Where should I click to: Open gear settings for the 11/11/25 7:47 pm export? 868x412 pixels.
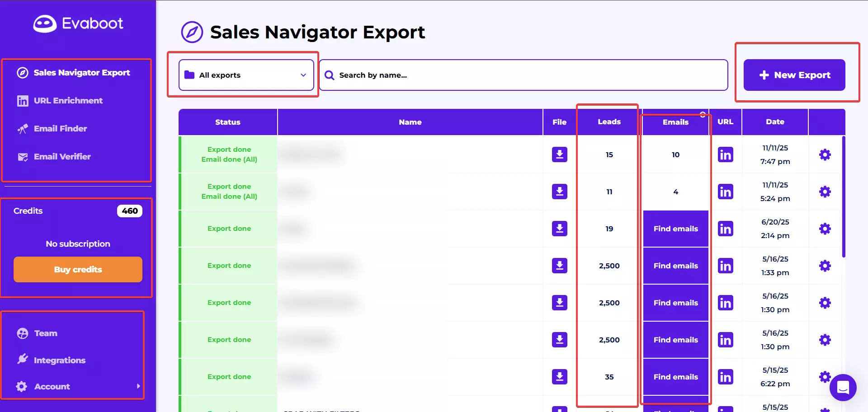pos(825,154)
